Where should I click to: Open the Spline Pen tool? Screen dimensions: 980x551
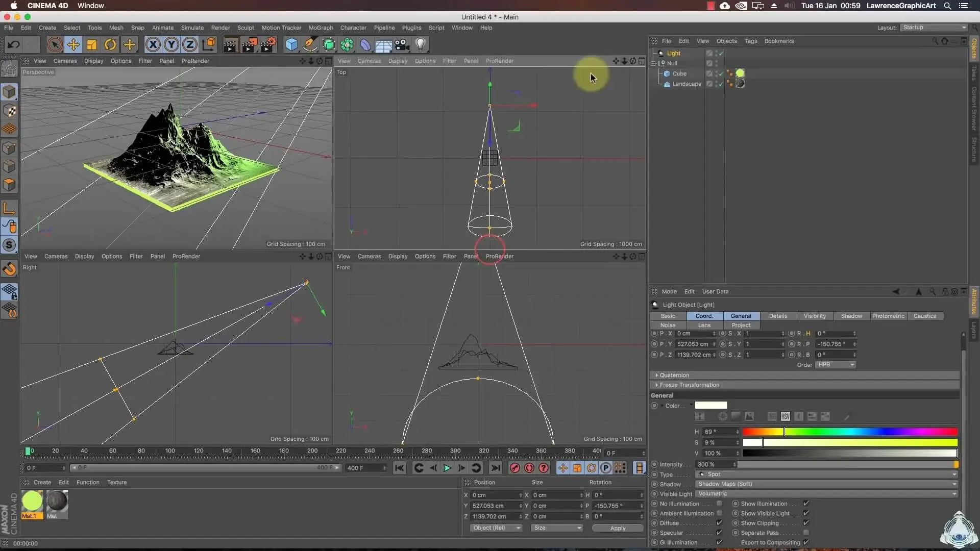pyautogui.click(x=310, y=44)
